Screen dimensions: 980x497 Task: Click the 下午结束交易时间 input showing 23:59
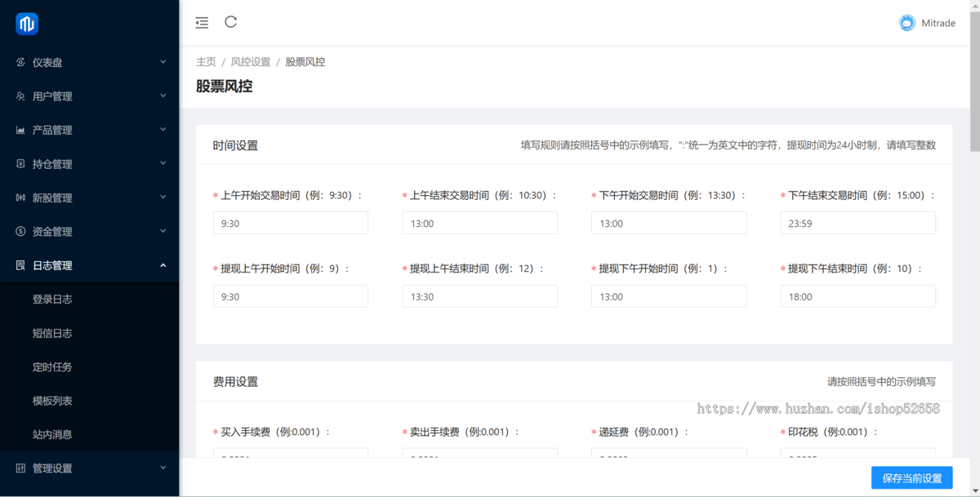(858, 223)
